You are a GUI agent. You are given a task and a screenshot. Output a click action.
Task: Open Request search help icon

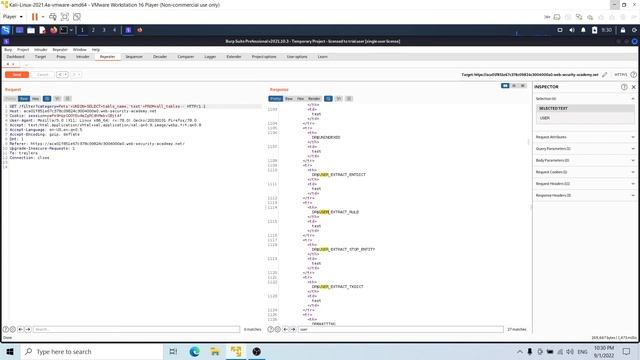[6, 329]
